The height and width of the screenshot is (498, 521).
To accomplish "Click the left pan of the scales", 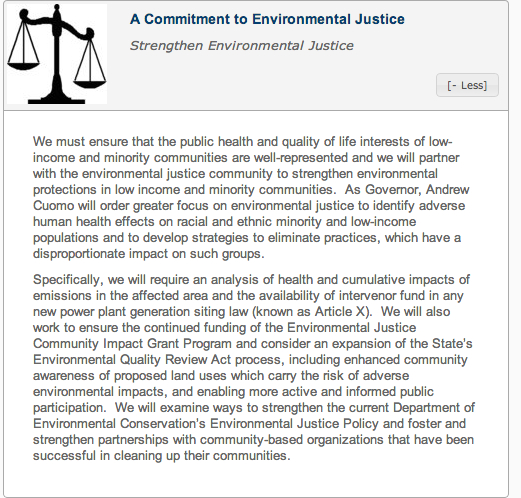I will tap(23, 66).
